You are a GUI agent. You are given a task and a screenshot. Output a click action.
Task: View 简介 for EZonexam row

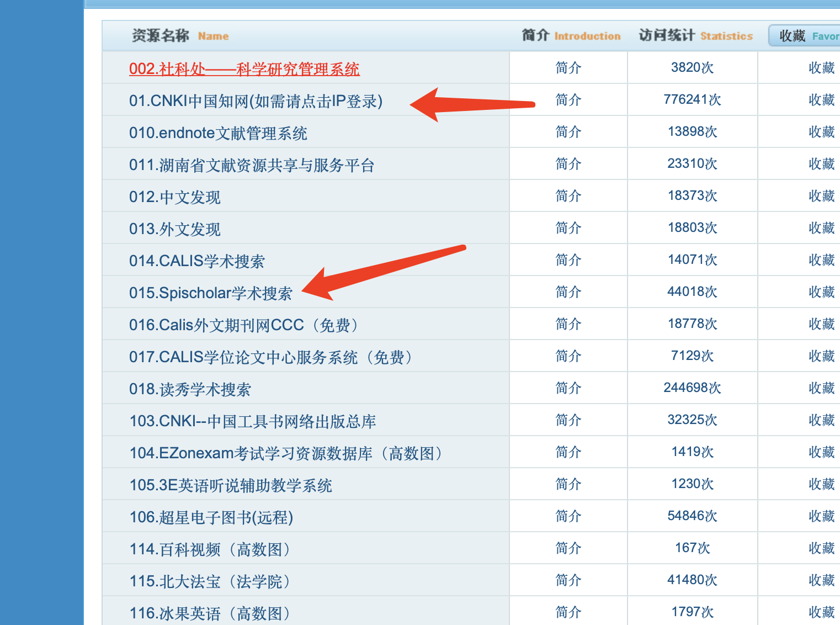click(x=568, y=452)
